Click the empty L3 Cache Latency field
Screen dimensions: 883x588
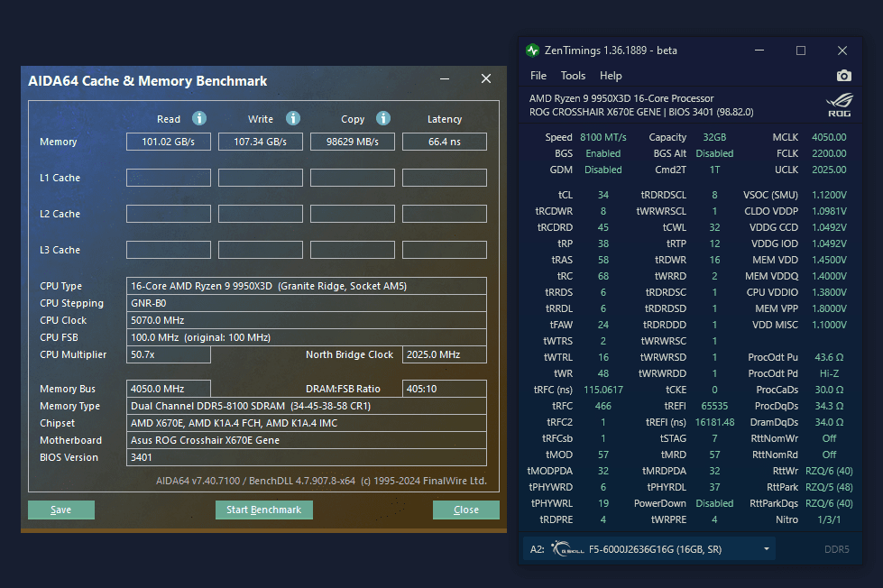click(x=445, y=250)
